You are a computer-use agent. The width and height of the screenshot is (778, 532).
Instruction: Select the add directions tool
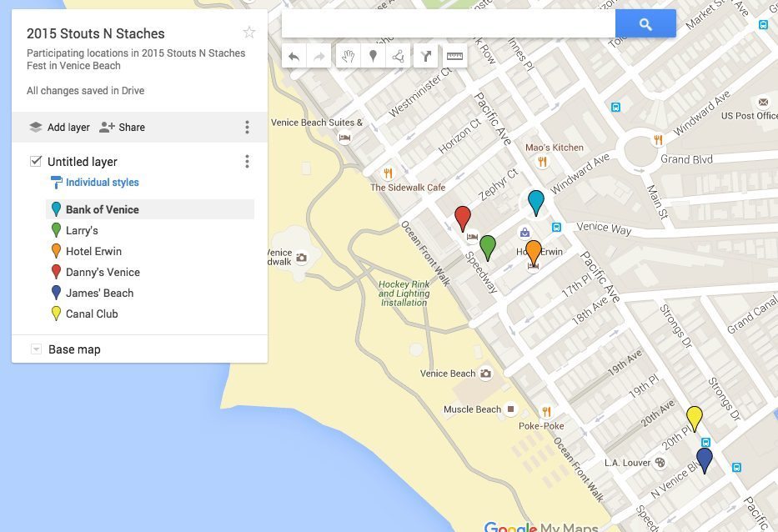pyautogui.click(x=426, y=57)
